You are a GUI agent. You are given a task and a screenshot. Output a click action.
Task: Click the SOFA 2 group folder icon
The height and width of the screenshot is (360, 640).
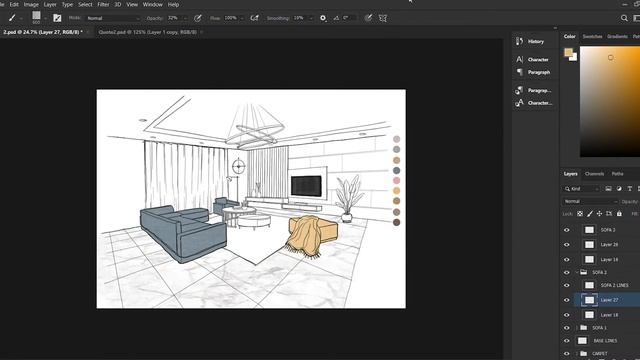click(x=584, y=272)
